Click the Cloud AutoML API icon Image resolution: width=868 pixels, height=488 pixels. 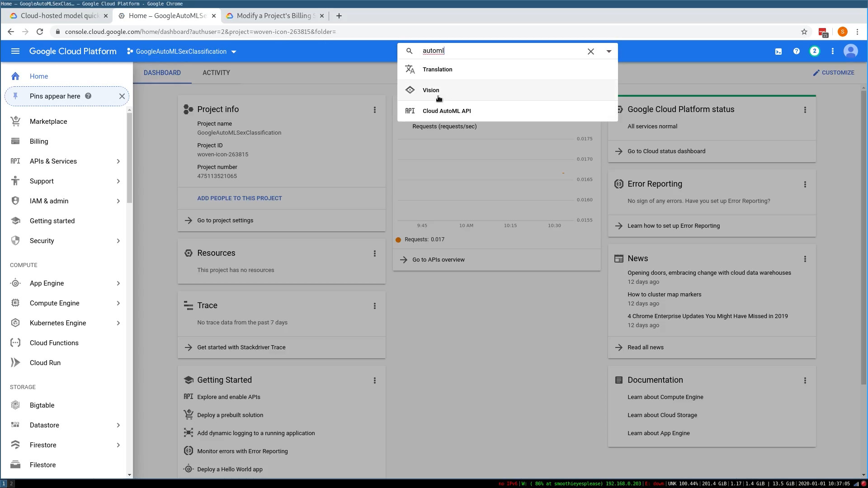click(x=410, y=110)
